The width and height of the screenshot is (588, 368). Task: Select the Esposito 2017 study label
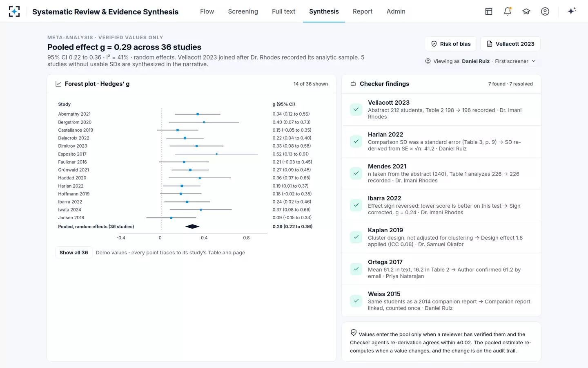[x=72, y=154]
